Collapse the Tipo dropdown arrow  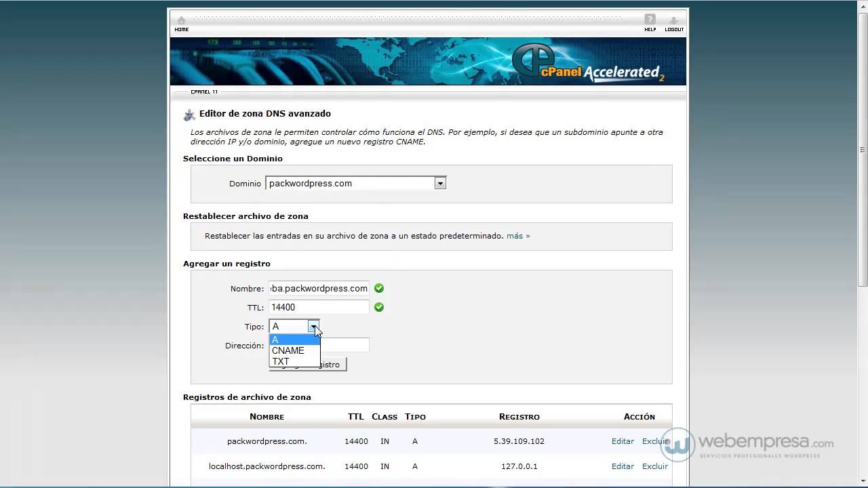coord(313,327)
